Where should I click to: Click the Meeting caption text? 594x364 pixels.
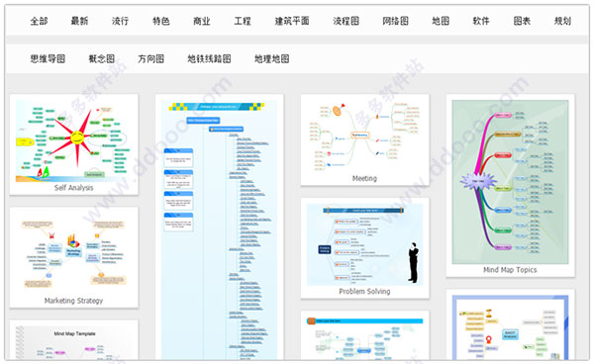point(364,178)
